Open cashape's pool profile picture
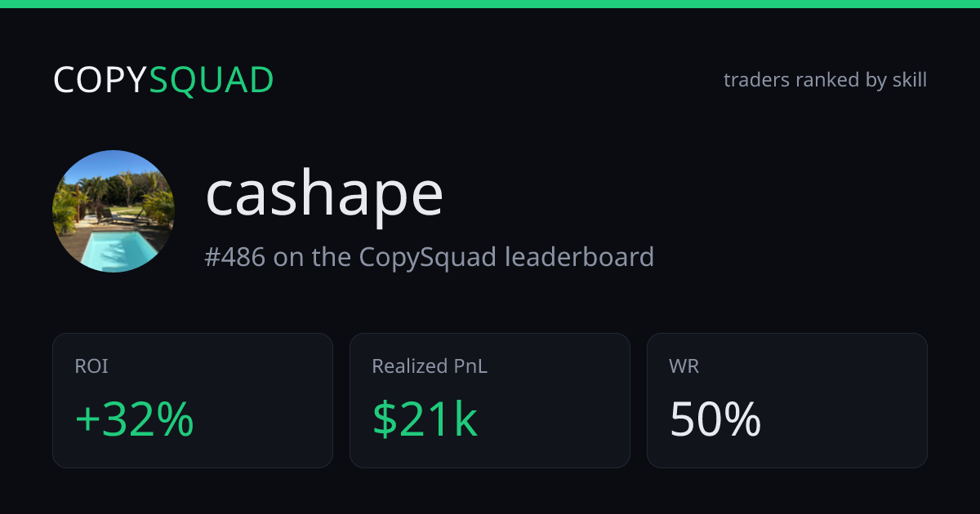The width and height of the screenshot is (980, 514). (114, 211)
